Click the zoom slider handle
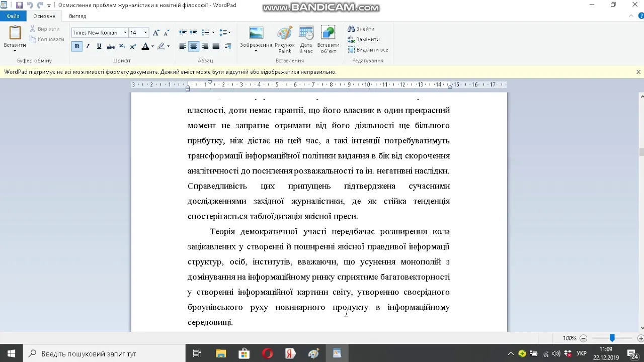Image resolution: width=644 pixels, height=362 pixels. (x=612, y=338)
